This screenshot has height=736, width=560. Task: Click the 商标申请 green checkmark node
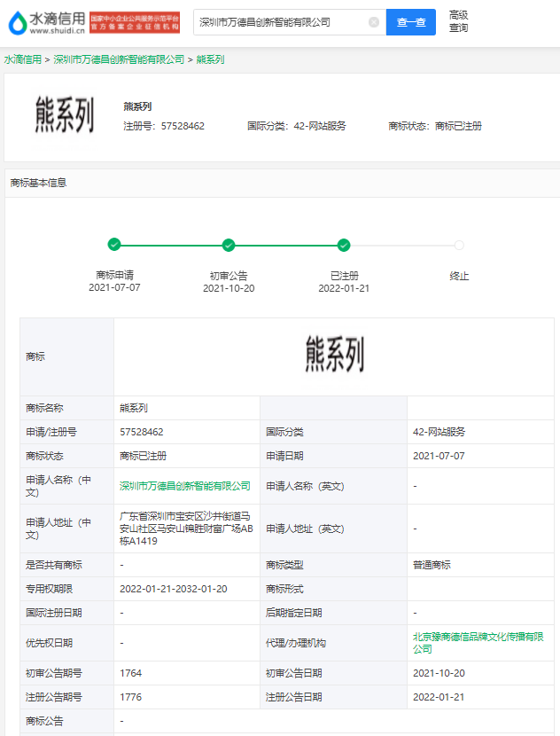pyautogui.click(x=114, y=245)
